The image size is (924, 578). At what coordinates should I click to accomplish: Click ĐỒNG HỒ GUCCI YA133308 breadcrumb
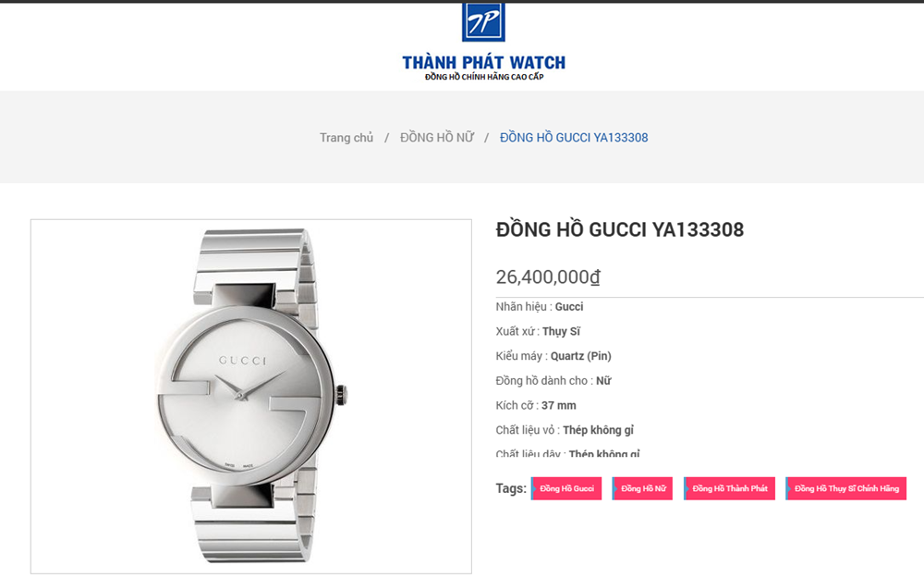point(574,138)
